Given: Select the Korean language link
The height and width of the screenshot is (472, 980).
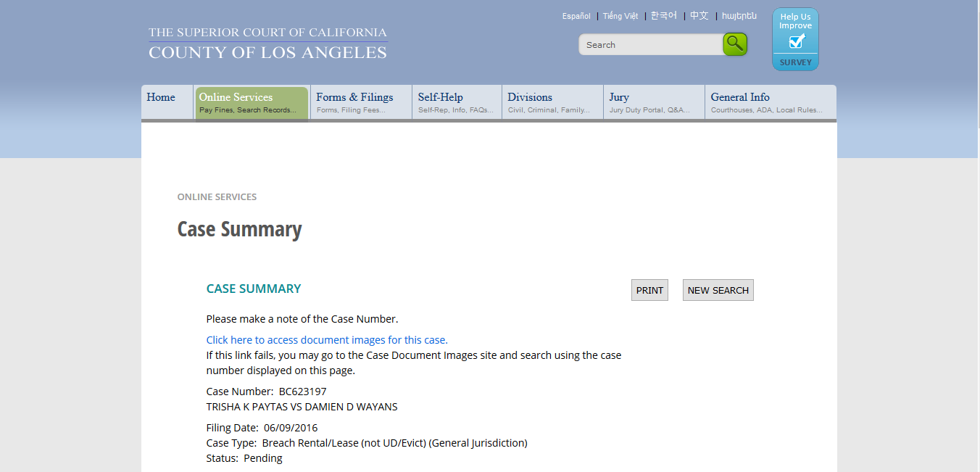Looking at the screenshot, I should point(663,16).
